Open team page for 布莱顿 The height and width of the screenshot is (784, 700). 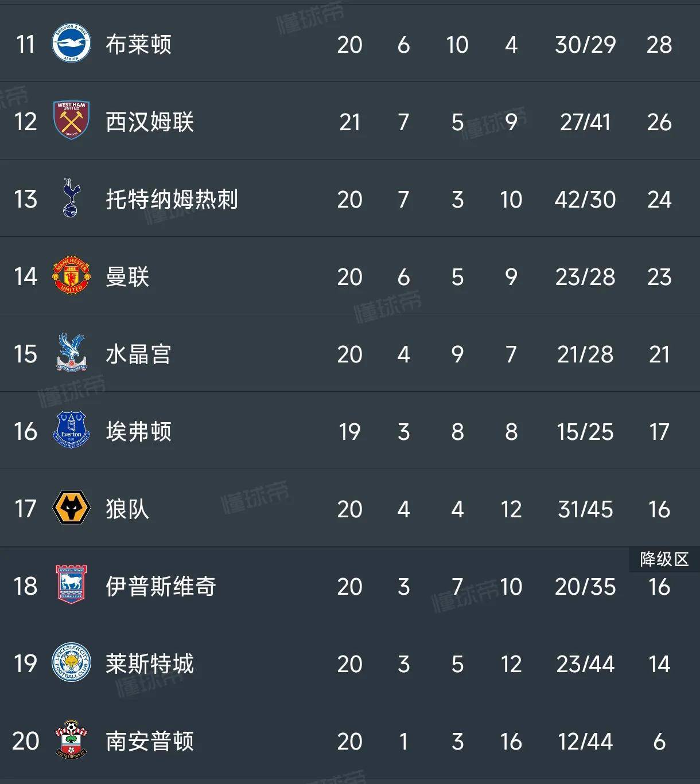point(138,44)
